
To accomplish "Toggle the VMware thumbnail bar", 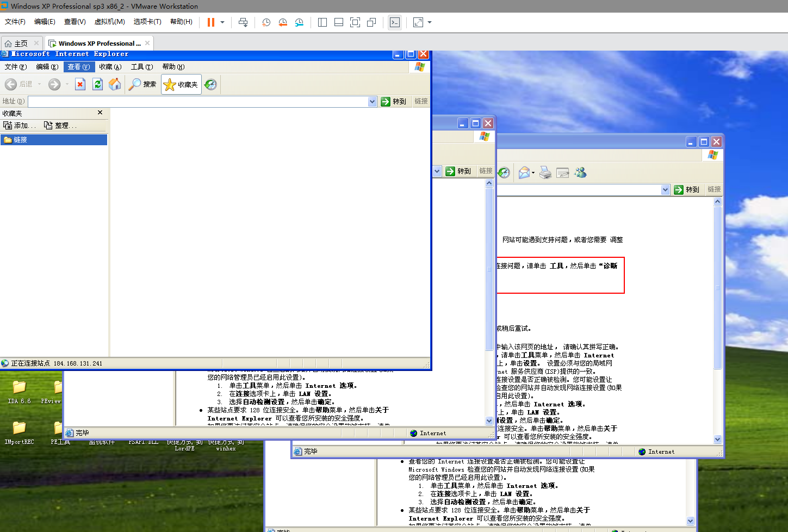I will tap(339, 22).
